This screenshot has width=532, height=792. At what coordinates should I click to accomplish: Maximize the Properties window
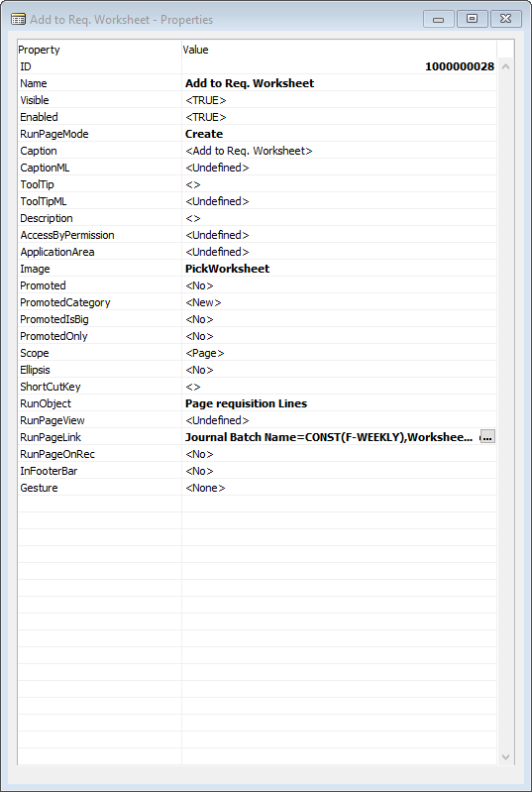(472, 19)
